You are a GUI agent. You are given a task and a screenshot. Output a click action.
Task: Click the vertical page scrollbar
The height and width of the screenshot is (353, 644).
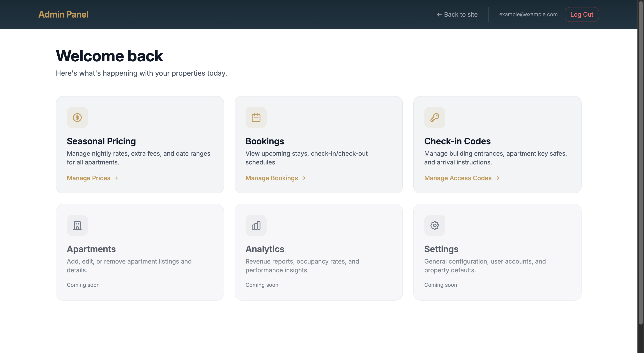point(641,163)
